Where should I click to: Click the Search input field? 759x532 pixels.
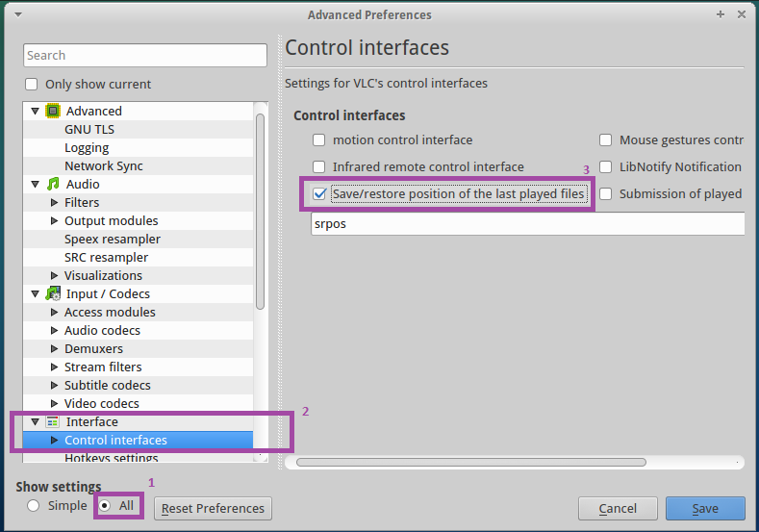coord(145,55)
